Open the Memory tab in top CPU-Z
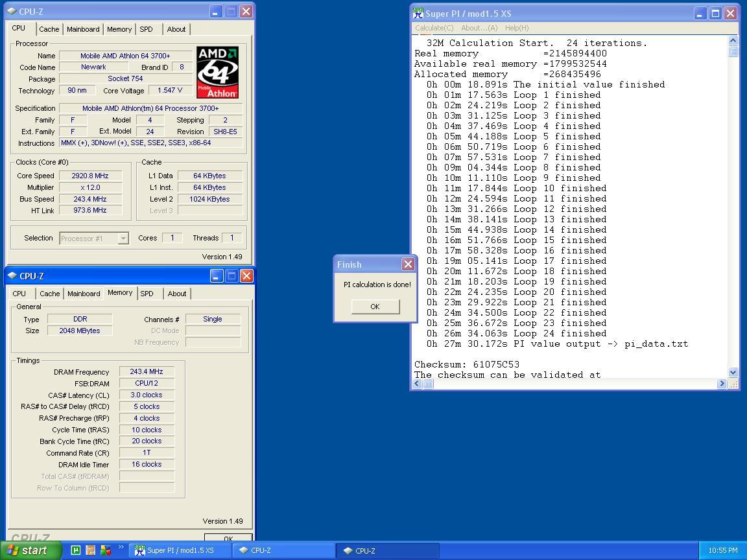The image size is (747, 560). (119, 29)
